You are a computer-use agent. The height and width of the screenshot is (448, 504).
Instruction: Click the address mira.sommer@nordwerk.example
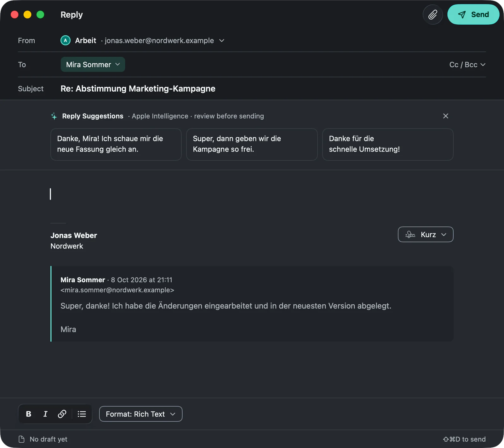(117, 290)
